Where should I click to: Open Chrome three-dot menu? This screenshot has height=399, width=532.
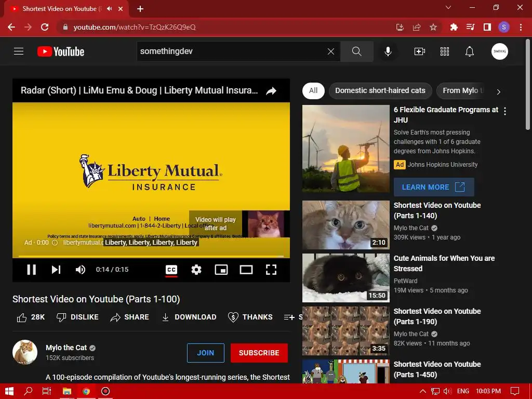click(521, 27)
